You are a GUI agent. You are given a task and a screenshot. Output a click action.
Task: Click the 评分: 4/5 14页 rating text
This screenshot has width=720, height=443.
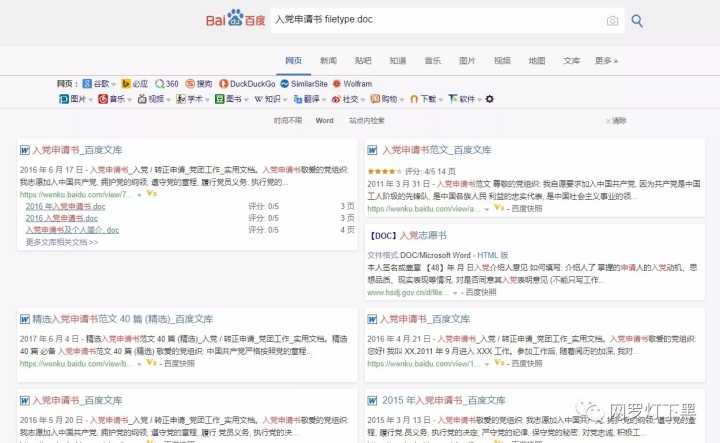430,171
